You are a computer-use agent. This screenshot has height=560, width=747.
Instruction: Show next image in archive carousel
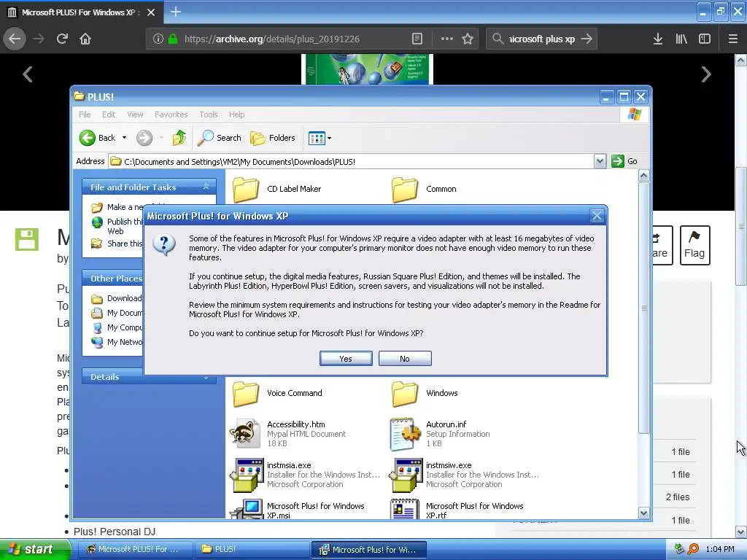tap(706, 74)
